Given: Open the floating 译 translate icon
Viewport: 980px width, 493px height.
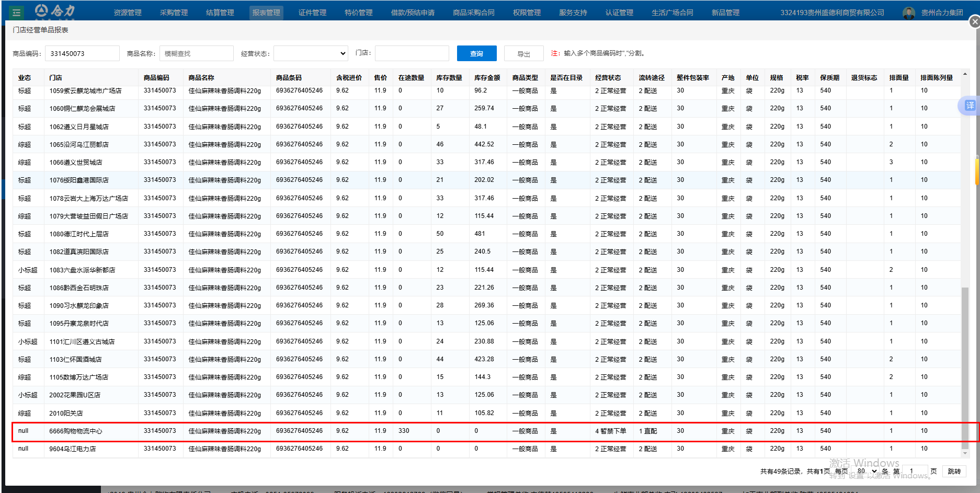Looking at the screenshot, I should click(x=970, y=106).
